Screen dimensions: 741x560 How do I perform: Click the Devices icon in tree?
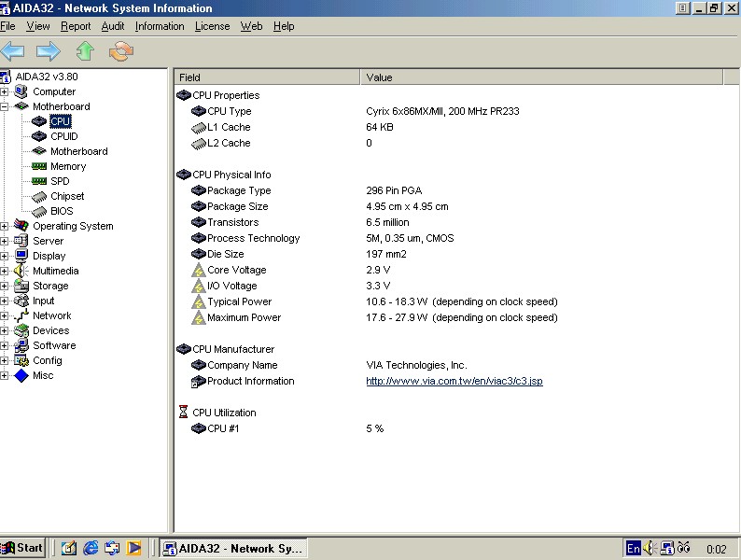coord(21,330)
